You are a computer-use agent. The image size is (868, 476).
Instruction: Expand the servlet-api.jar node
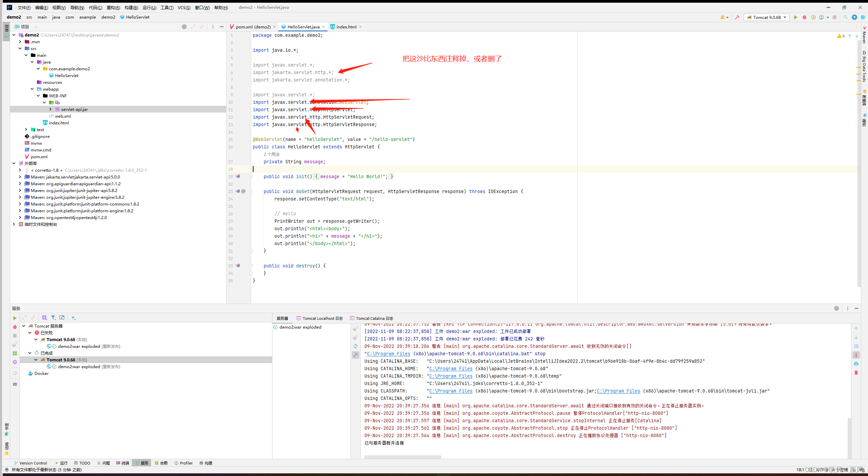click(x=50, y=109)
